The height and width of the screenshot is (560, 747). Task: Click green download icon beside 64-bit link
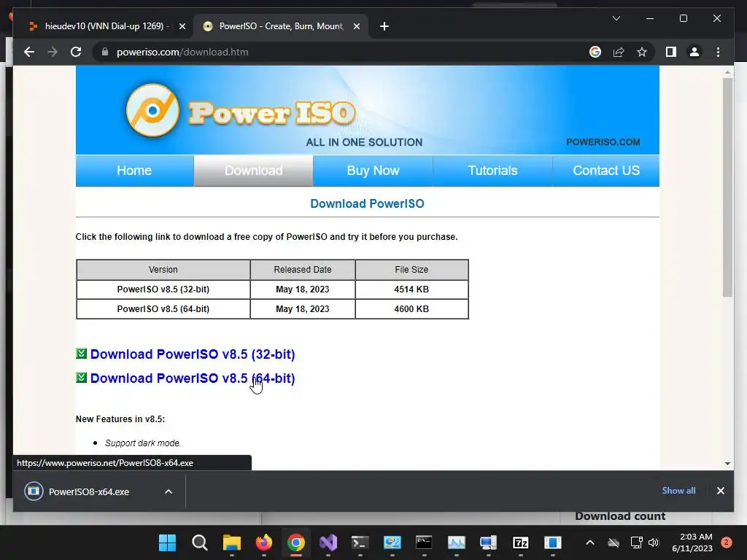pyautogui.click(x=82, y=377)
